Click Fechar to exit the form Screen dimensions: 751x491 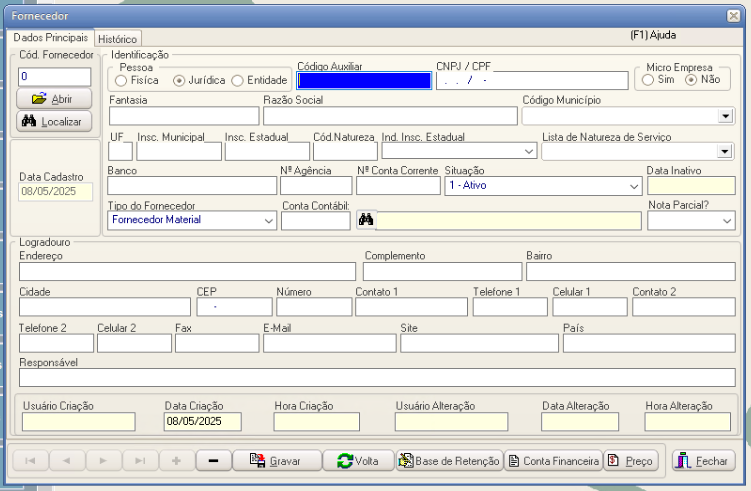point(704,461)
